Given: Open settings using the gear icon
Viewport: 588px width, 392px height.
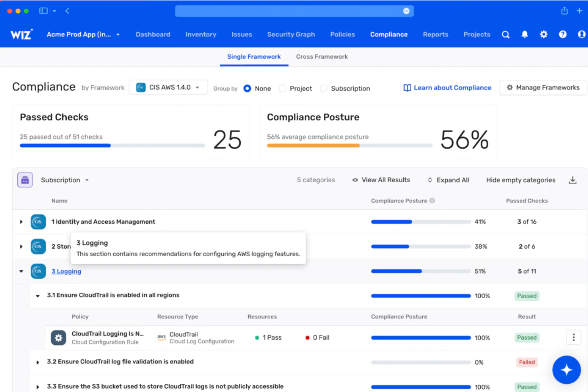Looking at the screenshot, I should click(x=544, y=35).
